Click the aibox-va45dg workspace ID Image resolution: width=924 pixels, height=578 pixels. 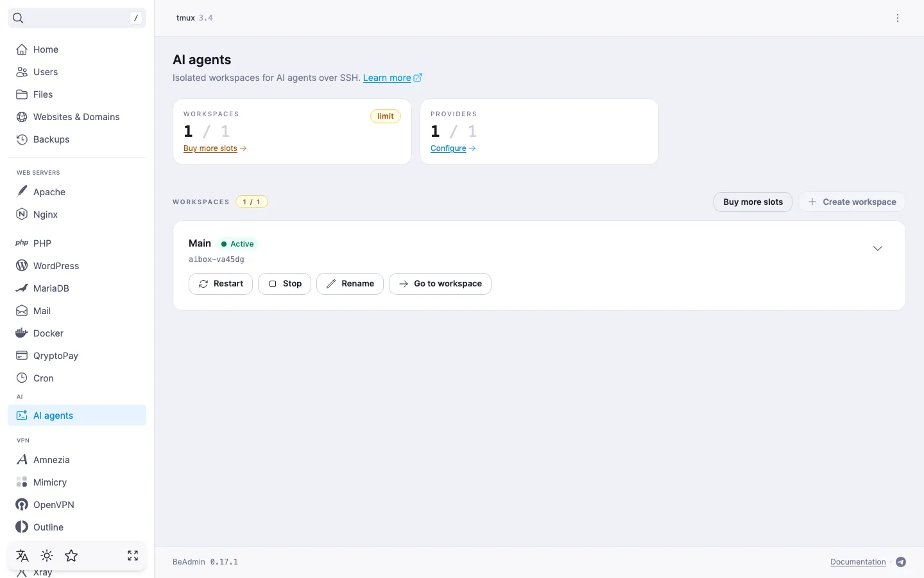coord(216,259)
